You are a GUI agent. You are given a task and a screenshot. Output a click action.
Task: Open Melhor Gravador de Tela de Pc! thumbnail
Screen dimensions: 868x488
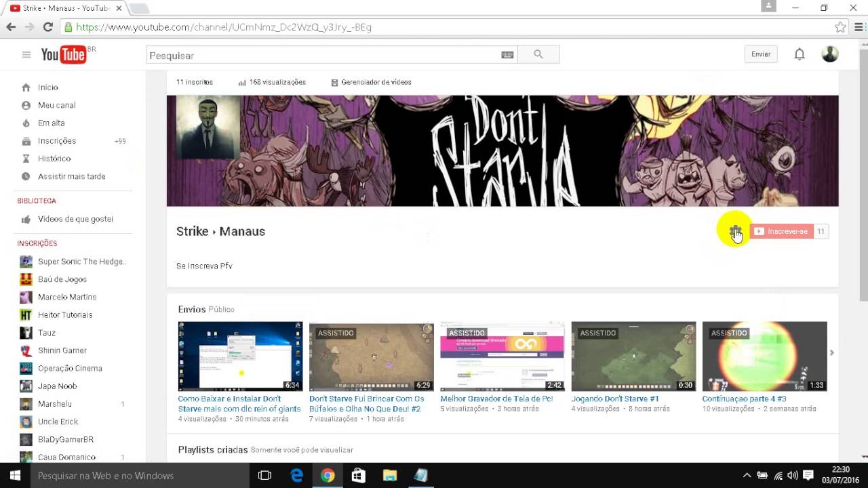point(502,357)
